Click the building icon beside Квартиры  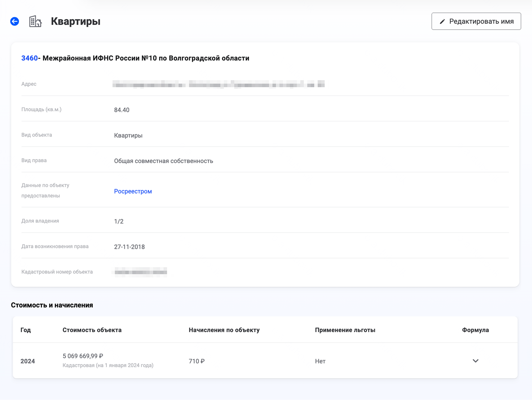click(x=35, y=21)
